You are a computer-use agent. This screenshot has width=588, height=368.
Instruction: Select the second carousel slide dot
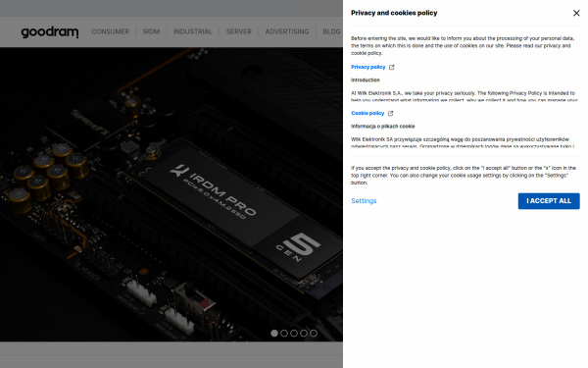(x=284, y=333)
